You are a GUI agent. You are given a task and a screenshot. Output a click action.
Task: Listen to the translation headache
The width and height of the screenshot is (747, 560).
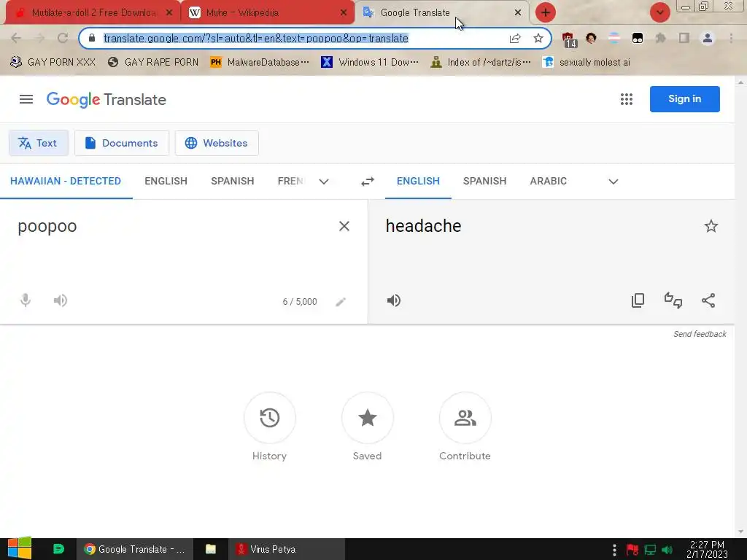(393, 300)
